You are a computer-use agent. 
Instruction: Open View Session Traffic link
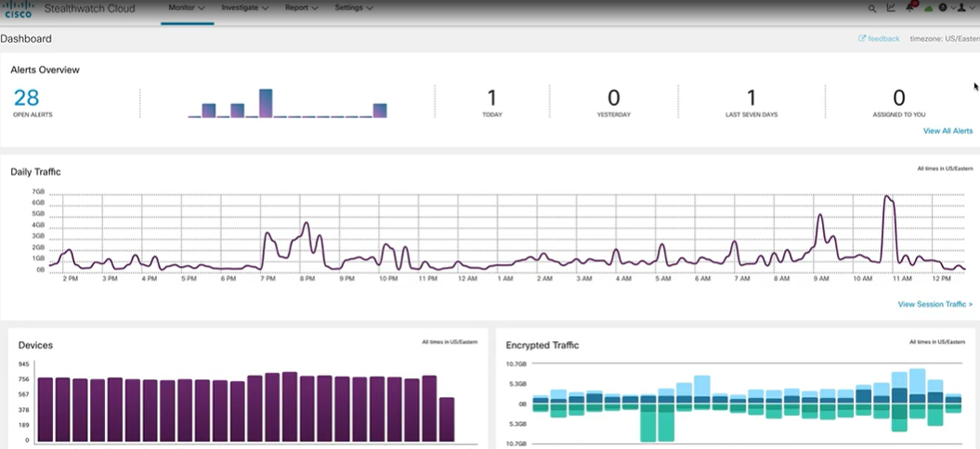click(935, 304)
